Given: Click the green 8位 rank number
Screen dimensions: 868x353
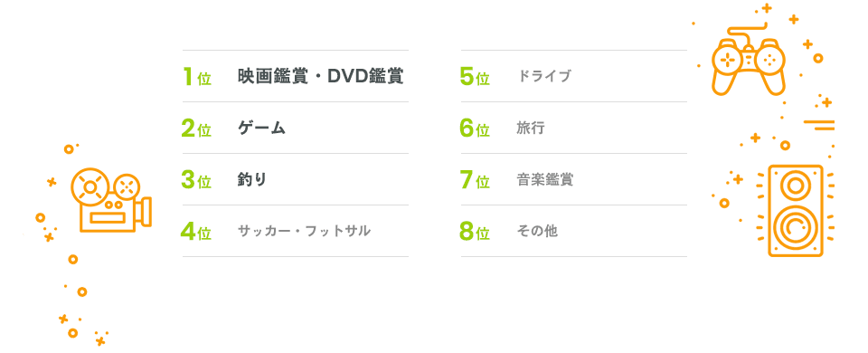Looking at the screenshot, I should (475, 232).
